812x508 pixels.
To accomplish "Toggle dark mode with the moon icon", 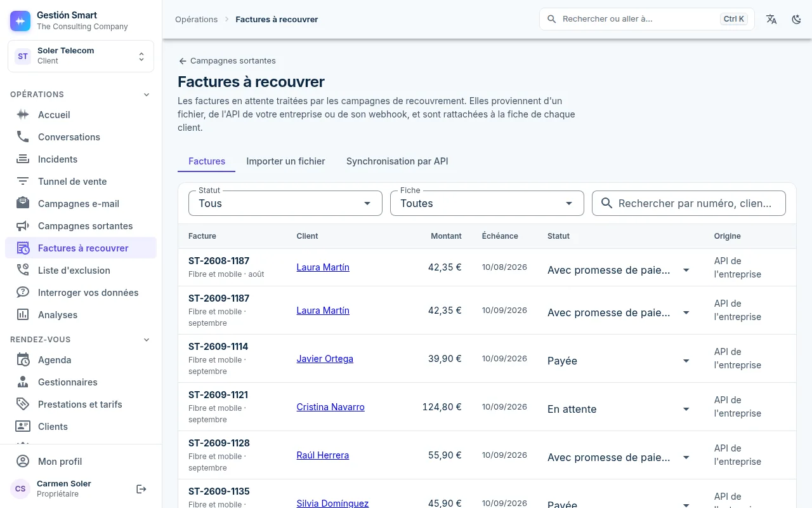I will tap(797, 19).
